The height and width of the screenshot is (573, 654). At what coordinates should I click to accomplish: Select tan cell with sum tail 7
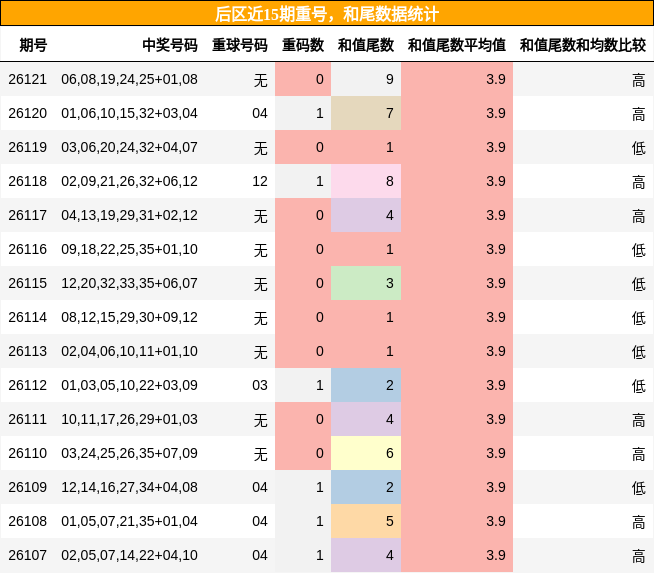coord(366,113)
